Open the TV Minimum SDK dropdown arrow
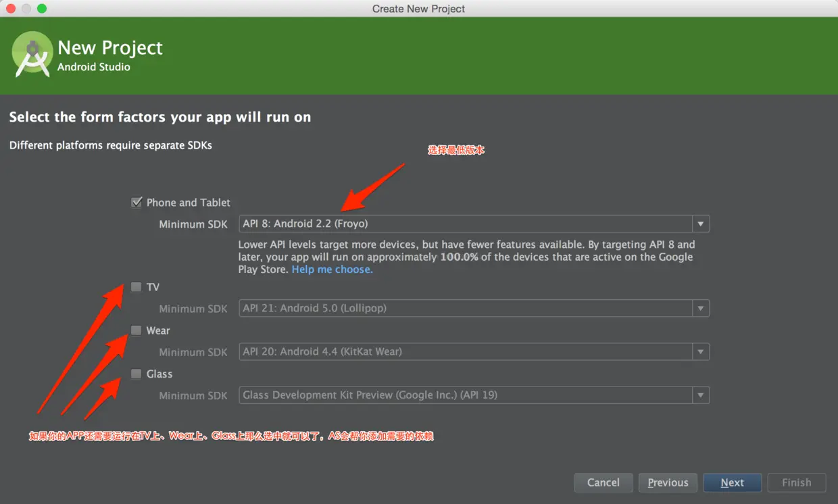 pyautogui.click(x=701, y=309)
